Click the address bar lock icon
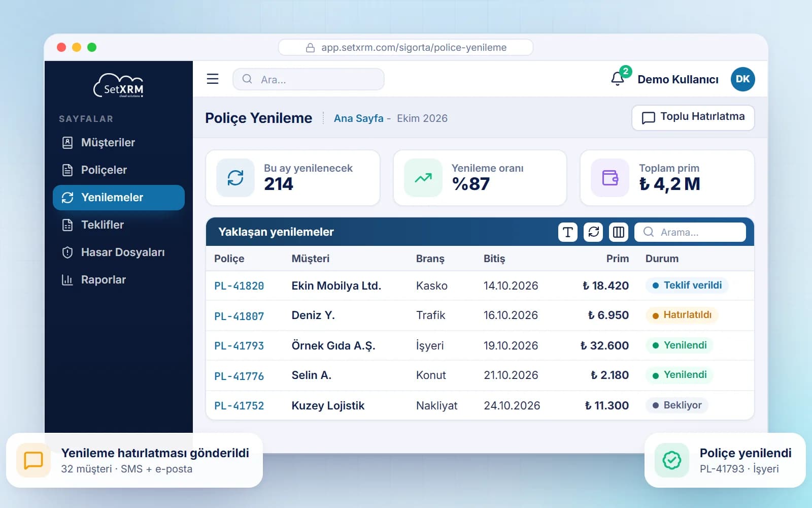The width and height of the screenshot is (812, 508). pos(310,48)
